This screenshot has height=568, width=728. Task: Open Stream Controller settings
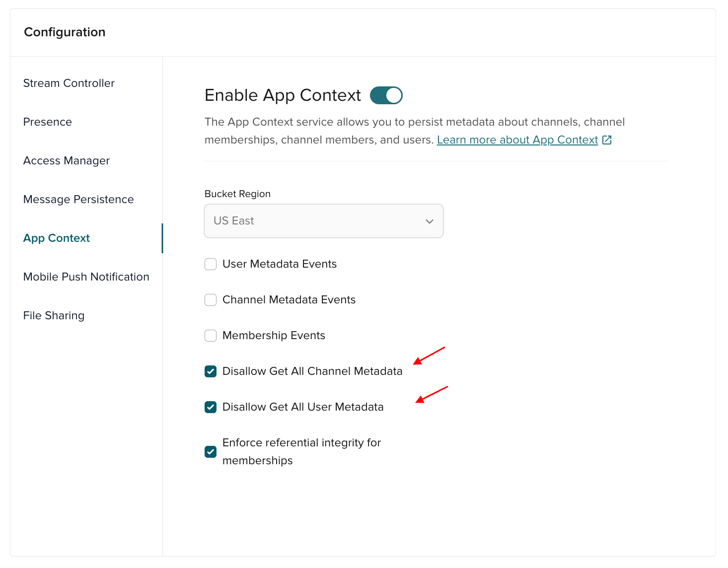click(x=69, y=83)
